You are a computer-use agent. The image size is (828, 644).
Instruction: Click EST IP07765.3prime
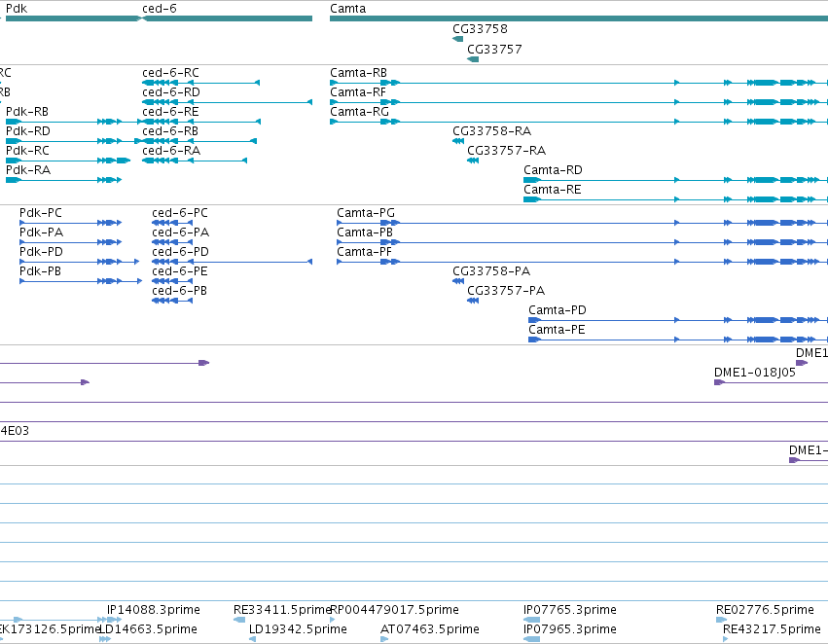click(532, 620)
